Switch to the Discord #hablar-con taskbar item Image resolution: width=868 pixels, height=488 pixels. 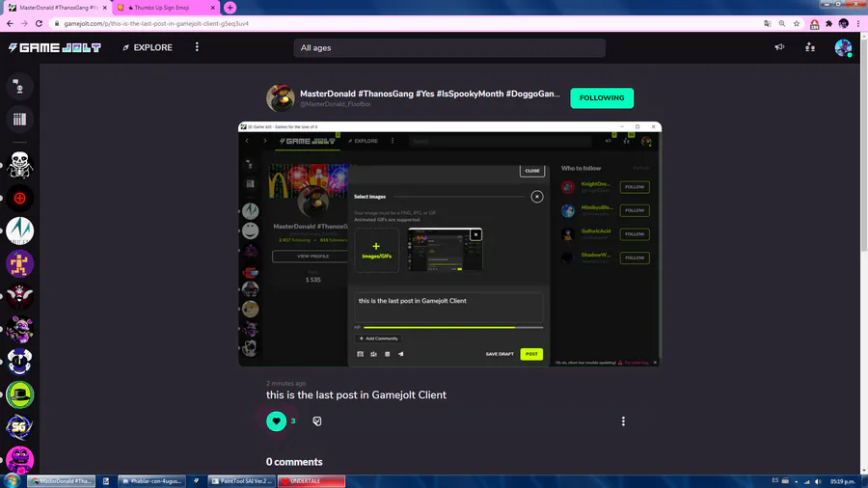tap(151, 481)
